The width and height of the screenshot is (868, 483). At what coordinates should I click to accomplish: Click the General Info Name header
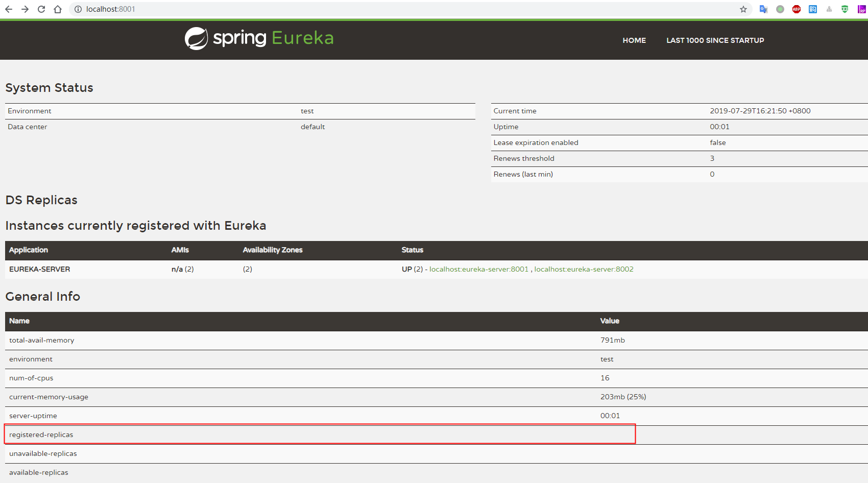19,321
